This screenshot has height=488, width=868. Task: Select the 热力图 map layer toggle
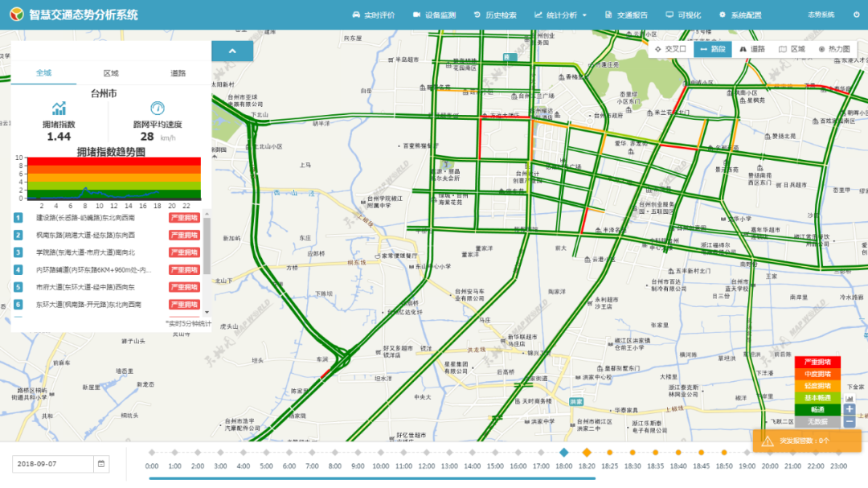coord(835,49)
